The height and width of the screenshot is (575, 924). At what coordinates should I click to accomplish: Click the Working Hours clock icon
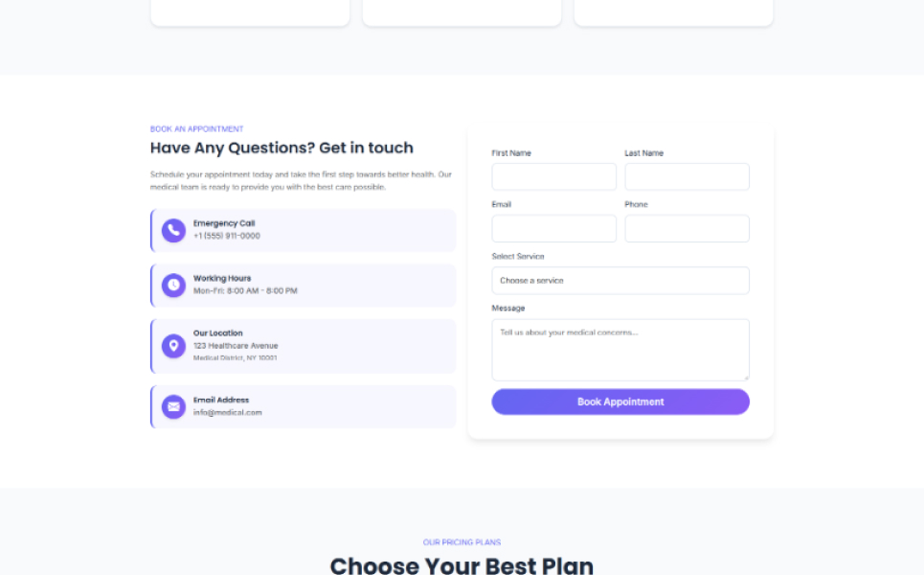coord(173,285)
